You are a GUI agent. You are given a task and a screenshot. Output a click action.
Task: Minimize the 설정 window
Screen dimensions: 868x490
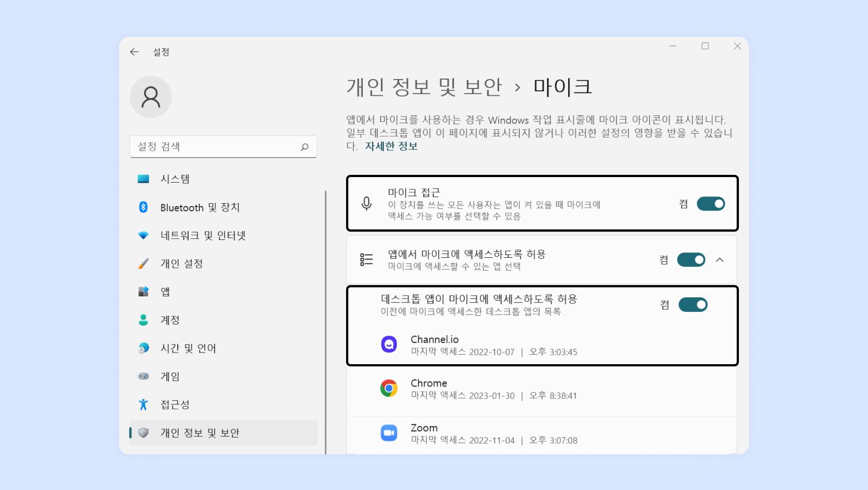(673, 46)
